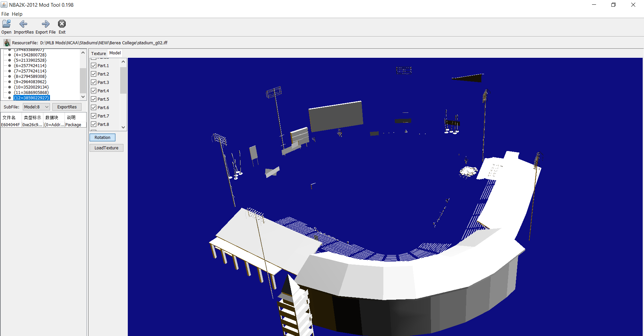This screenshot has height=336, width=644.
Task: Toggle the Part.1 checkbox
Action: [x=94, y=65]
